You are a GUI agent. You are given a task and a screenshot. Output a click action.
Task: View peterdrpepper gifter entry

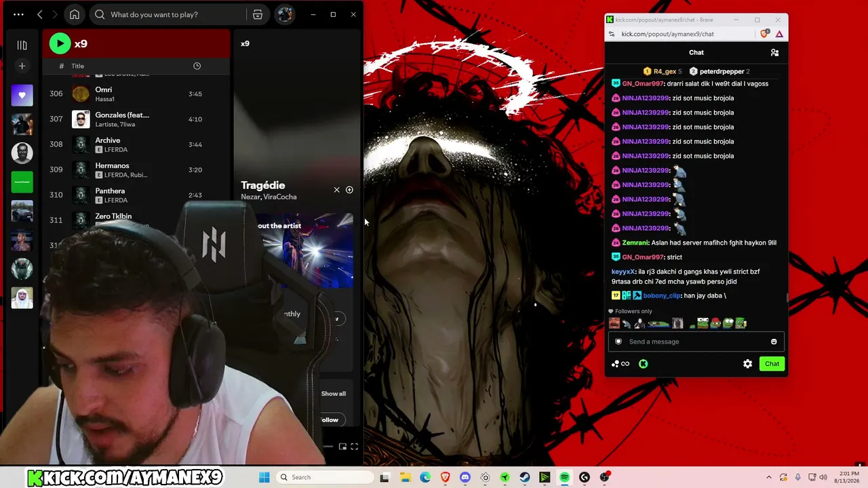tap(719, 71)
